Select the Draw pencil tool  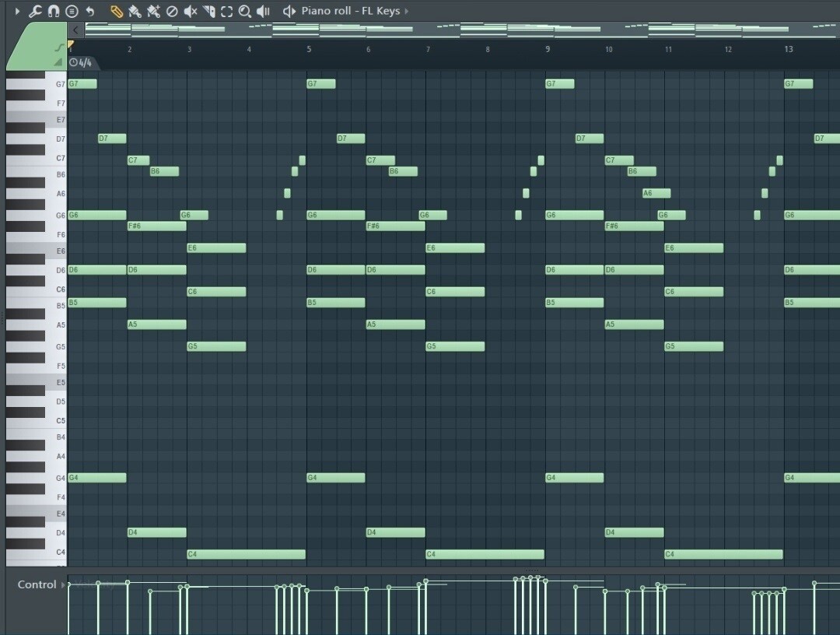coord(116,12)
